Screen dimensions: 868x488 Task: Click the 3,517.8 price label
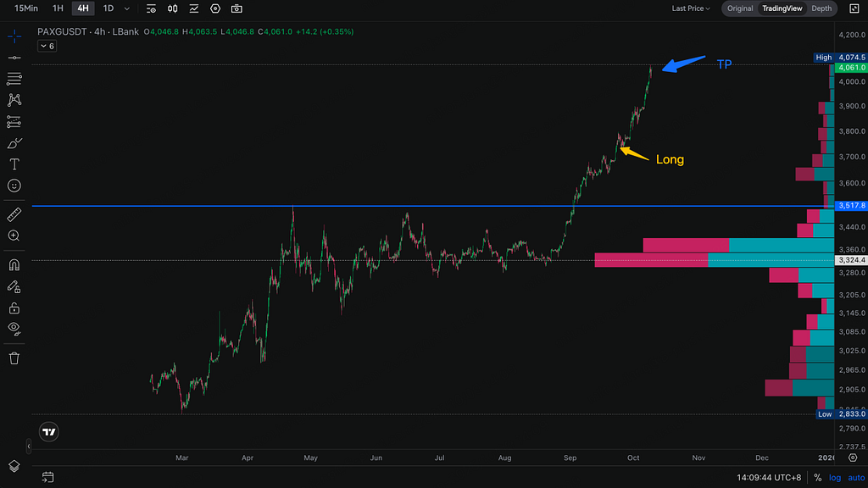click(851, 205)
